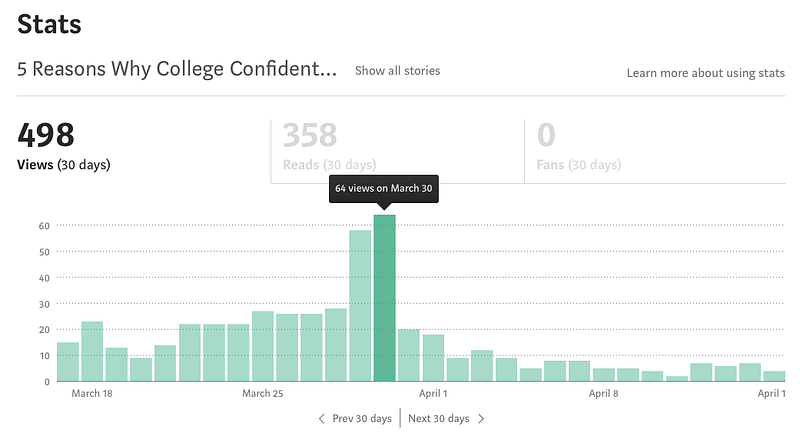Click the bar above the April 8 label
The width and height of the screenshot is (800, 437).
click(604, 375)
